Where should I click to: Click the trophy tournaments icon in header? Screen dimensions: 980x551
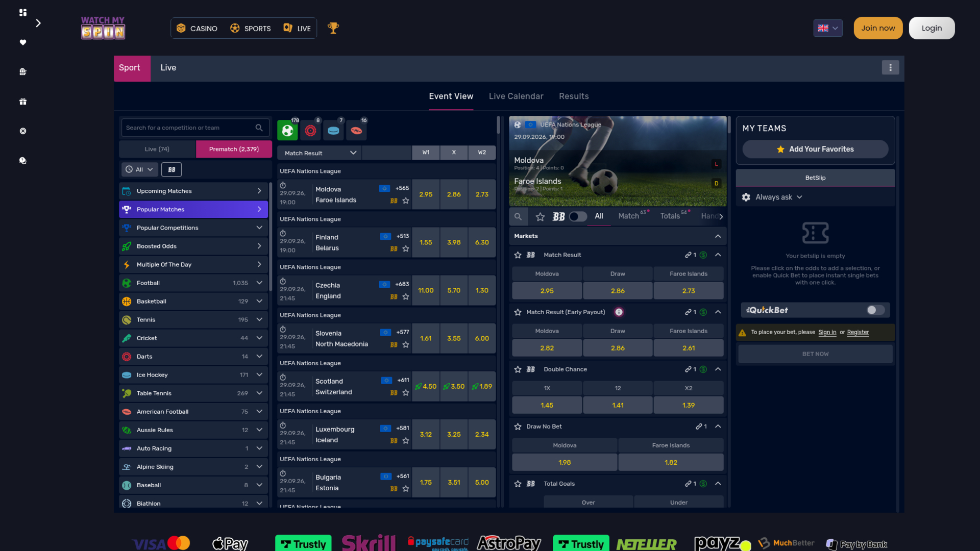click(333, 28)
